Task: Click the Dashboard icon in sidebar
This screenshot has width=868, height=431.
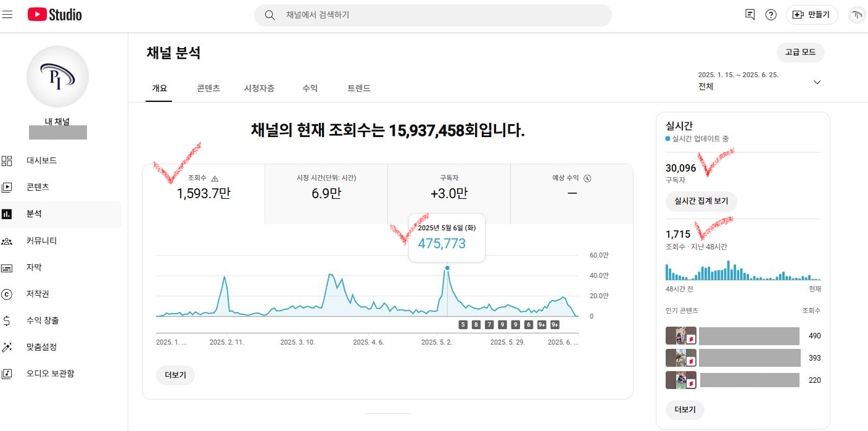Action: 7,161
